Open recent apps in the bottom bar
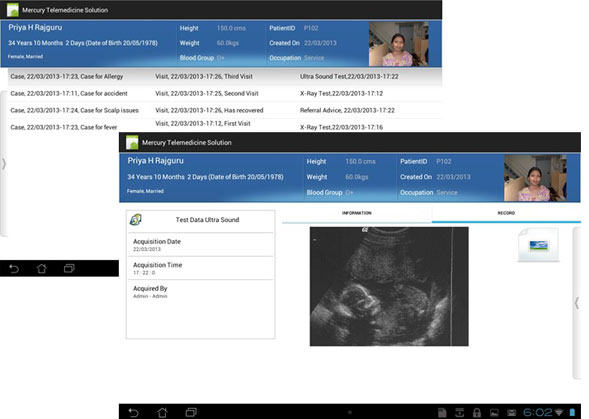This screenshot has height=419, width=589. 191,412
